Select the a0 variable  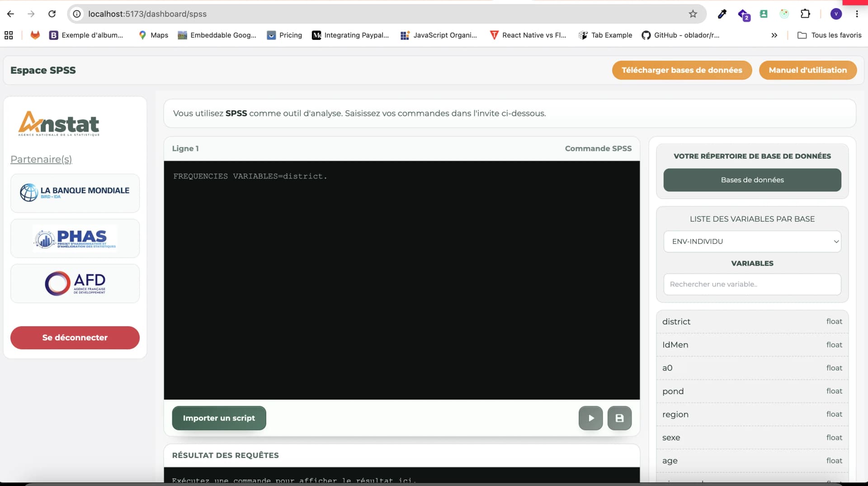pyautogui.click(x=752, y=368)
